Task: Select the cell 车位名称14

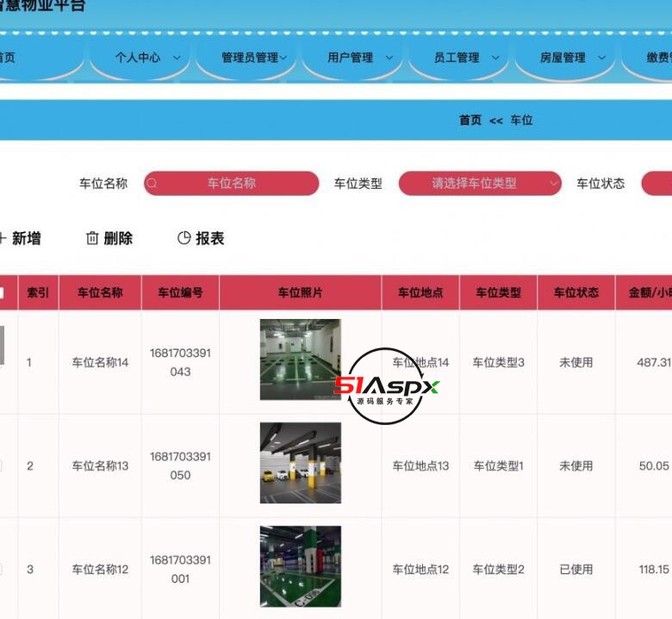Action: 100,362
